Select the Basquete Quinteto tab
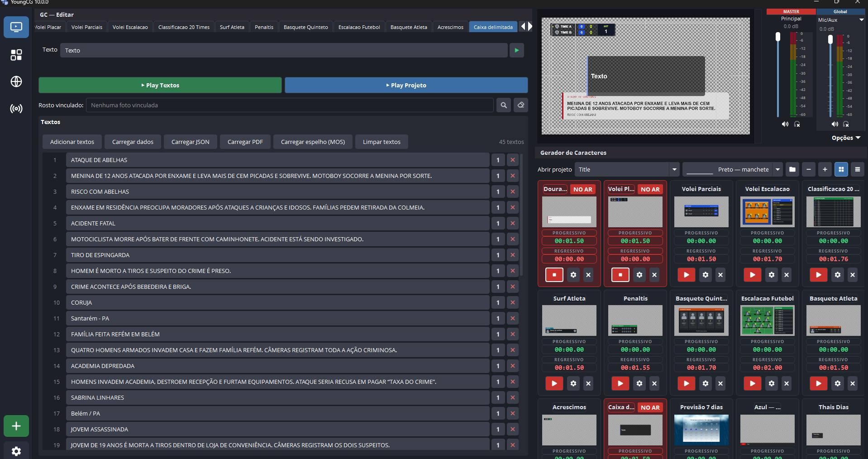Viewport: 868px width, 459px height. [x=306, y=27]
